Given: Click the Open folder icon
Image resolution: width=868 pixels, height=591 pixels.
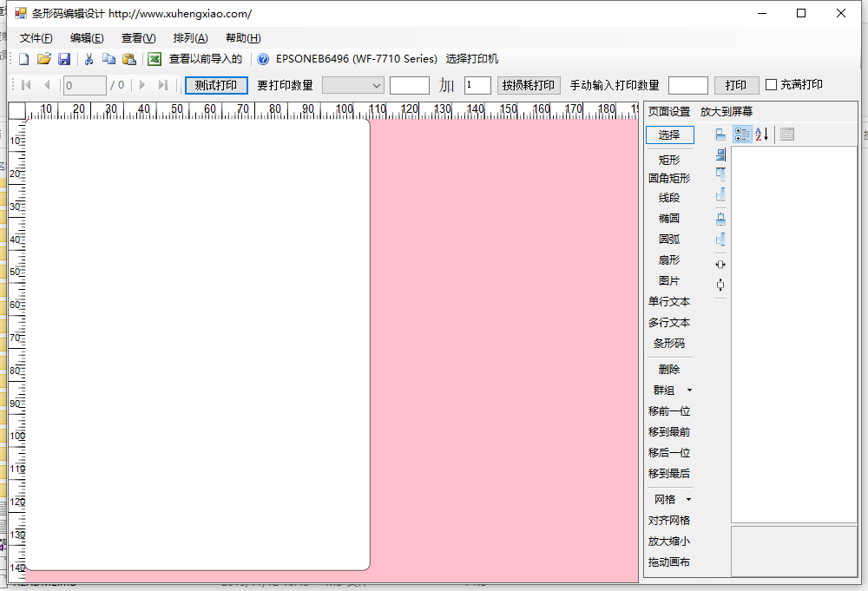Looking at the screenshot, I should [44, 59].
